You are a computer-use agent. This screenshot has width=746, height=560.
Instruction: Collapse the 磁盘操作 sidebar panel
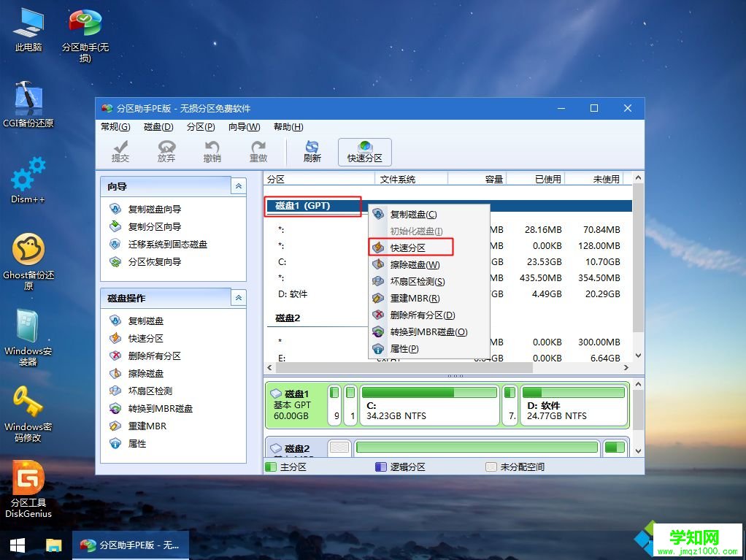(x=239, y=297)
